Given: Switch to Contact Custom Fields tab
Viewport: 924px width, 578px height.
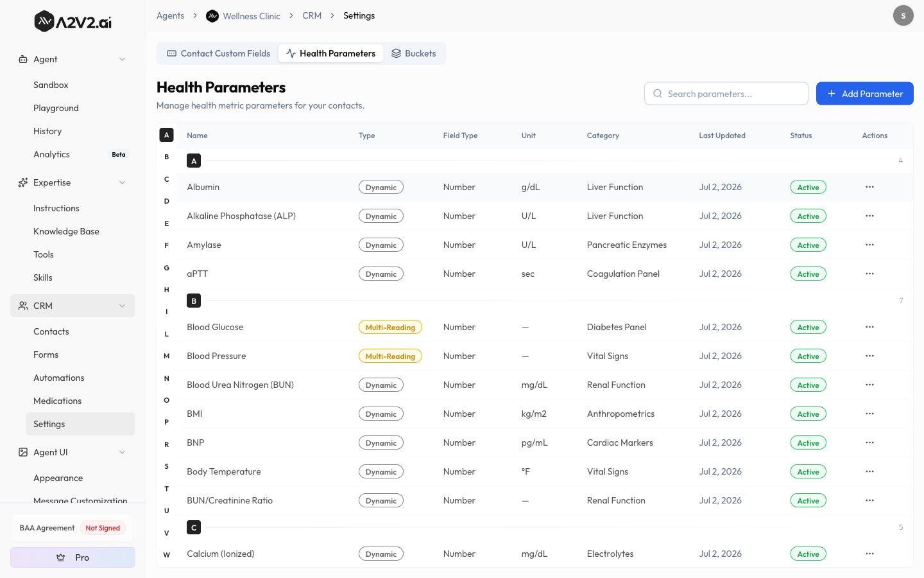Looking at the screenshot, I should point(218,53).
